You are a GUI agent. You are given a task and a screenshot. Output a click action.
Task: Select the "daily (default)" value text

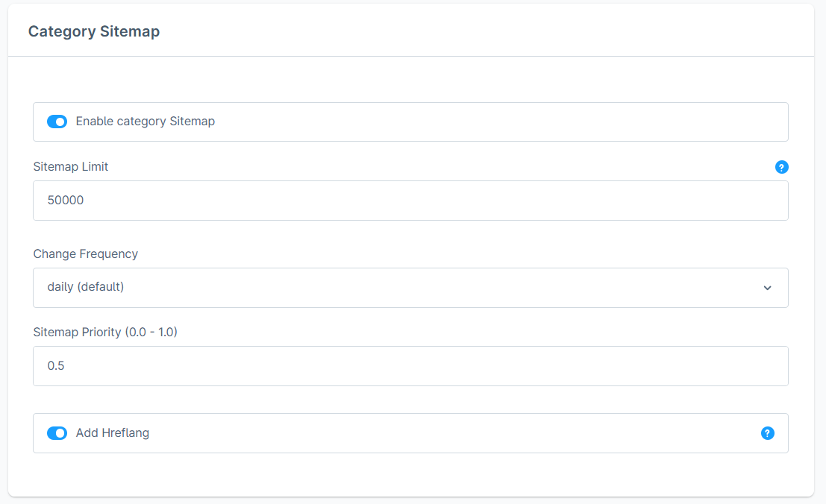click(86, 287)
